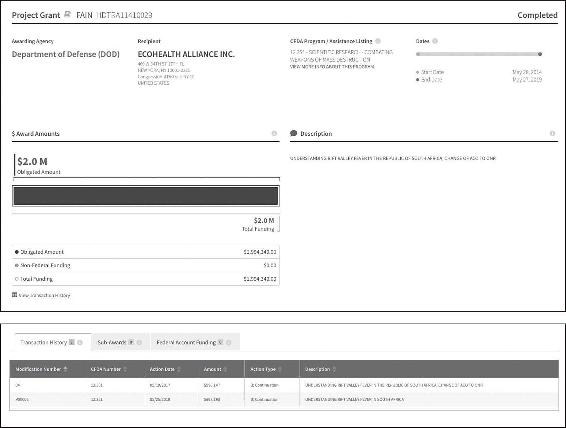Click the $2.0 M Total Funding figure
566x428 pixels.
pyautogui.click(x=264, y=220)
